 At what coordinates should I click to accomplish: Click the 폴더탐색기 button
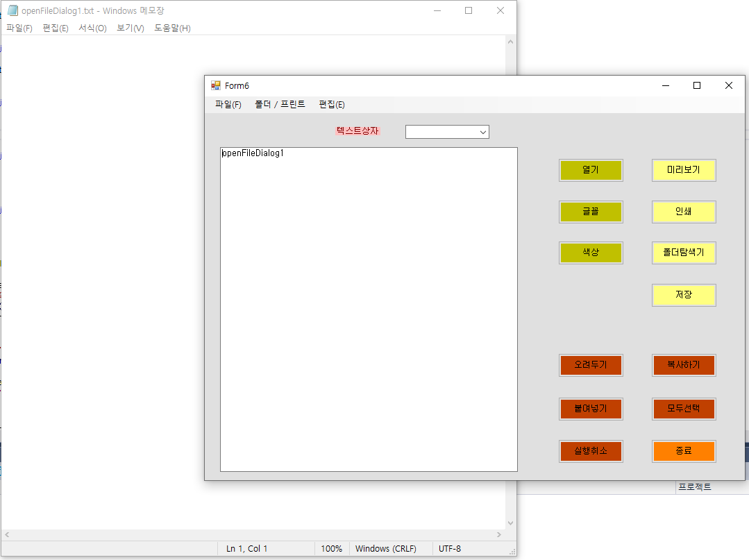click(x=684, y=253)
